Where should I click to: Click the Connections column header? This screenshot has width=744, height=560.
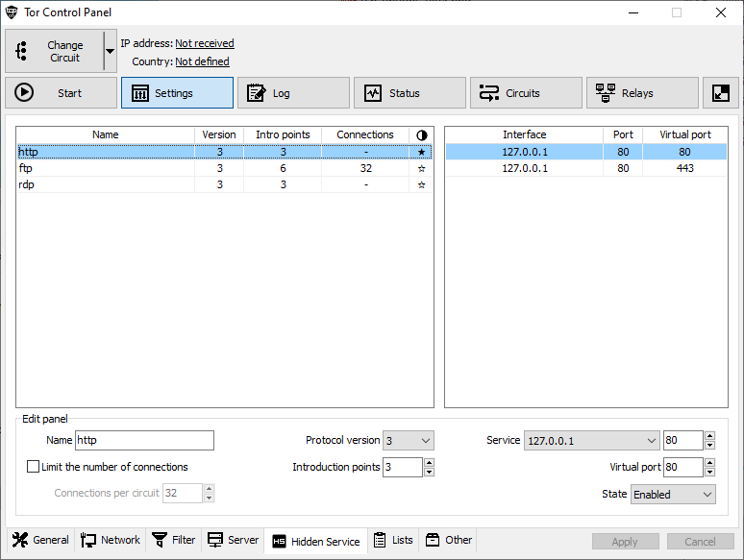(x=365, y=134)
